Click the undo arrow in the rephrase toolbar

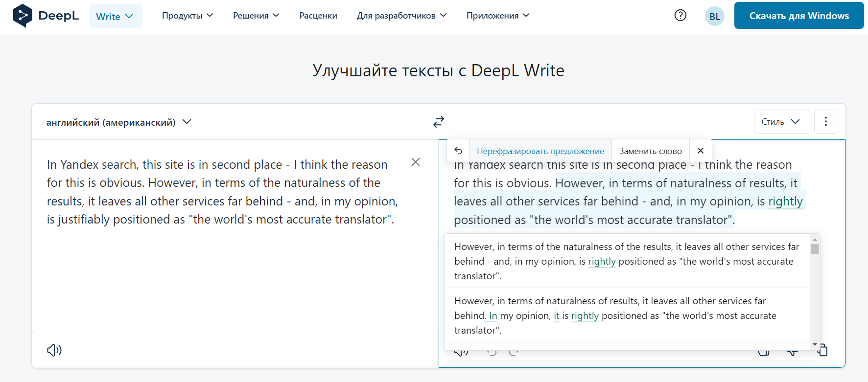[x=458, y=151]
